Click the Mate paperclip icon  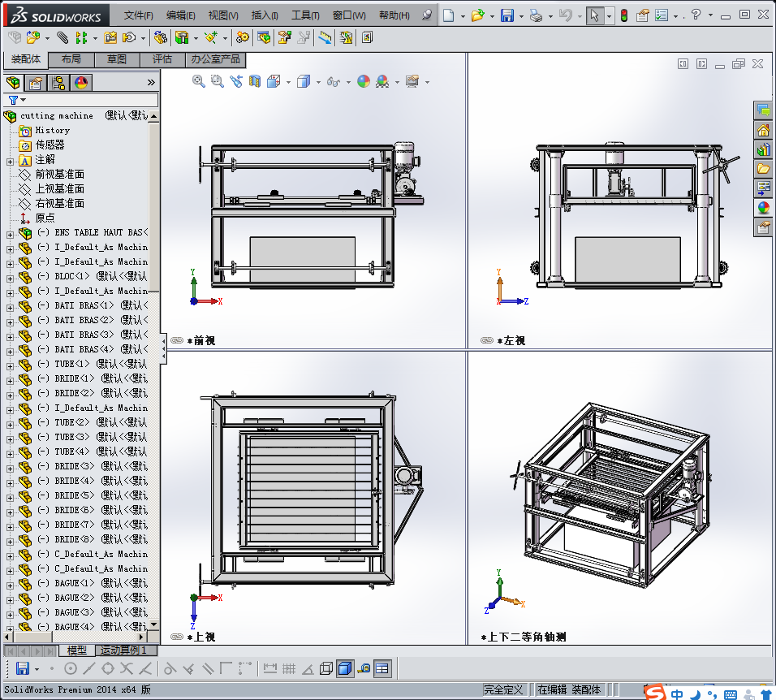[63, 37]
